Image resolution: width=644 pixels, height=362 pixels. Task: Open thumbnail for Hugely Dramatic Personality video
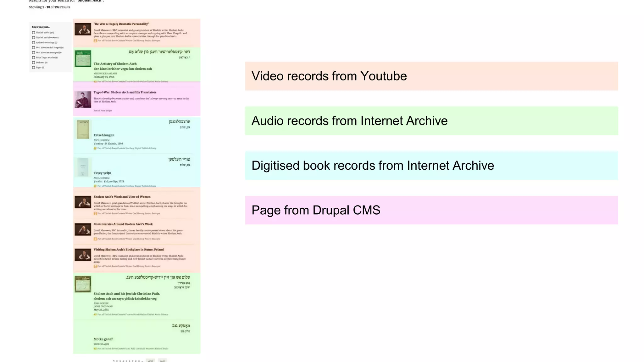83,29
